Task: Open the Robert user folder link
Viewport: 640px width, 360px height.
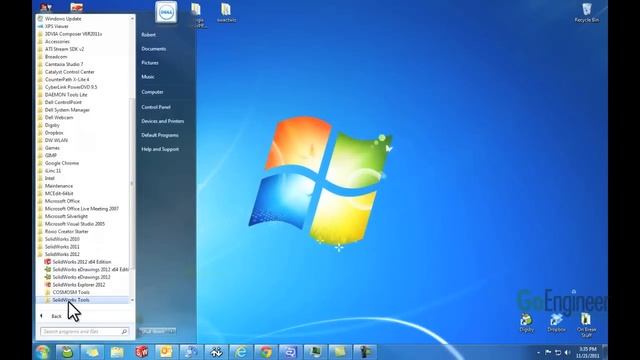Action: [148, 35]
